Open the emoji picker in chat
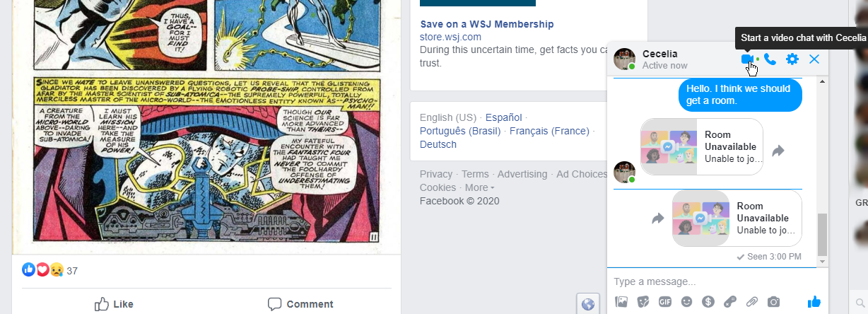The height and width of the screenshot is (314, 868). tap(686, 301)
